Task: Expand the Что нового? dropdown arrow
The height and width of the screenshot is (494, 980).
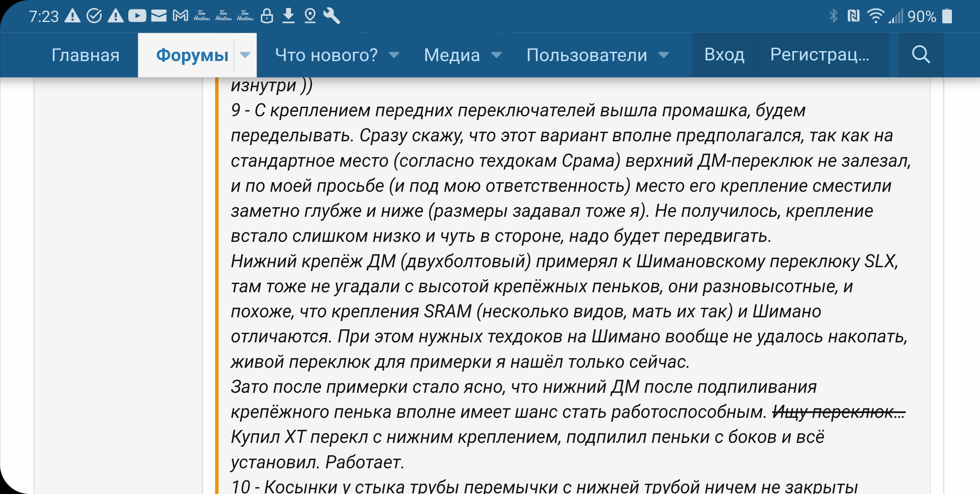Action: tap(394, 56)
